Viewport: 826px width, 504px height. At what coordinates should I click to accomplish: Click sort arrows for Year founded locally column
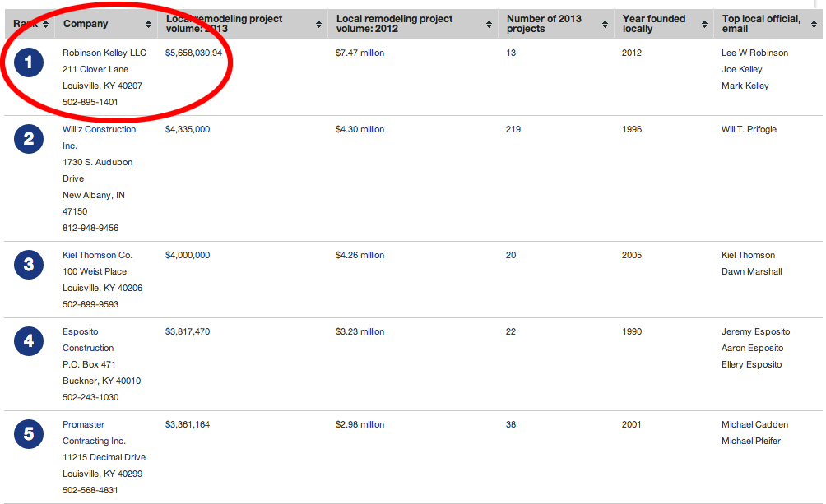pos(705,25)
